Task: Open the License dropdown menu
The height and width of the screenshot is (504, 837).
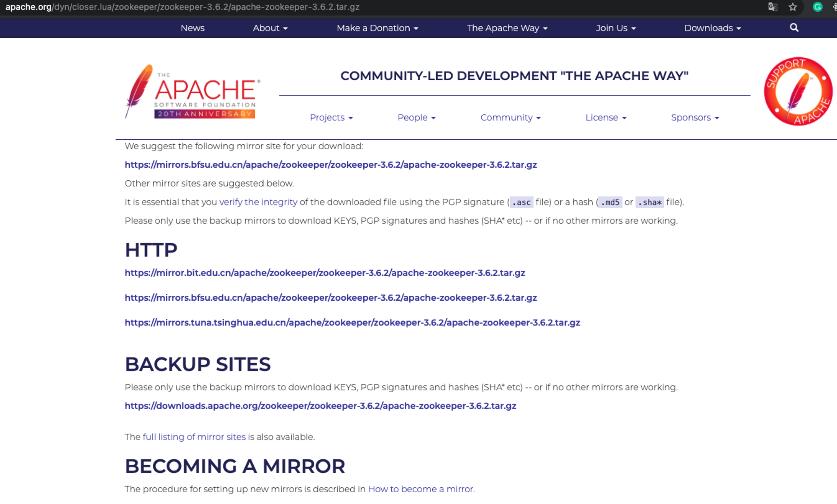Action: tap(606, 118)
